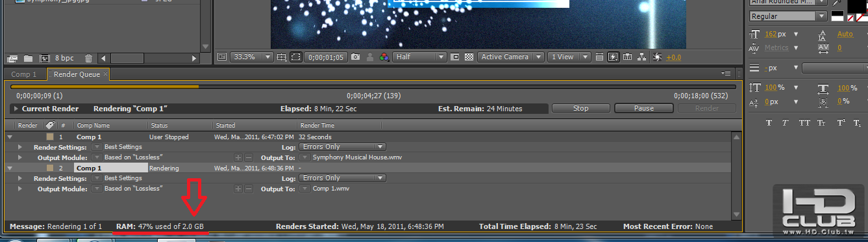Open the 8 bpc color depth setting

pos(64,58)
